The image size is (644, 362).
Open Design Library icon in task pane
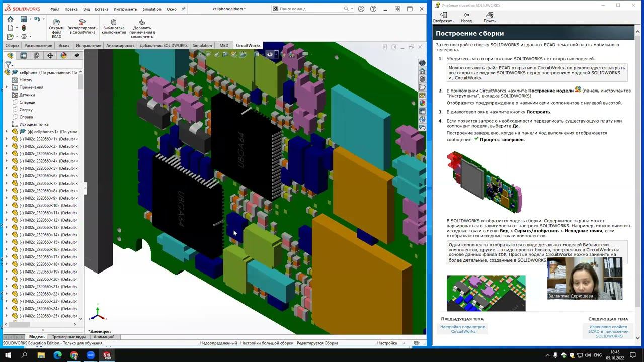pos(422,79)
